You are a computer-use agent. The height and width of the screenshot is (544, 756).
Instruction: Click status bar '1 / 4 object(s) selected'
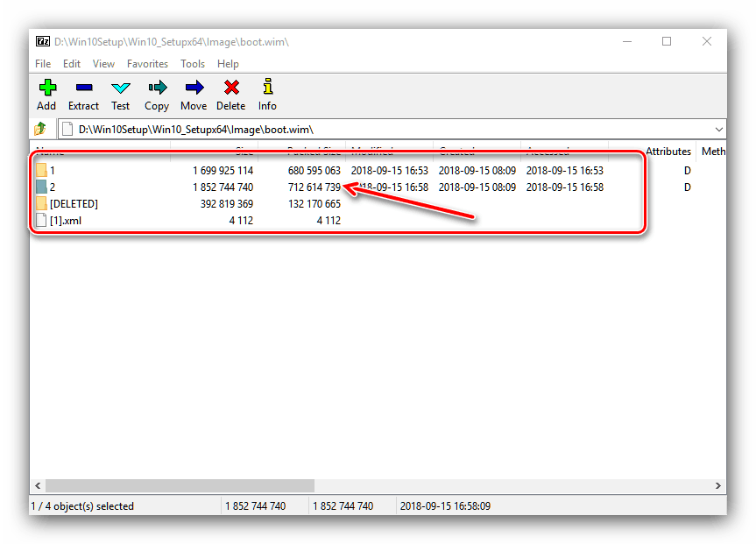coord(82,506)
